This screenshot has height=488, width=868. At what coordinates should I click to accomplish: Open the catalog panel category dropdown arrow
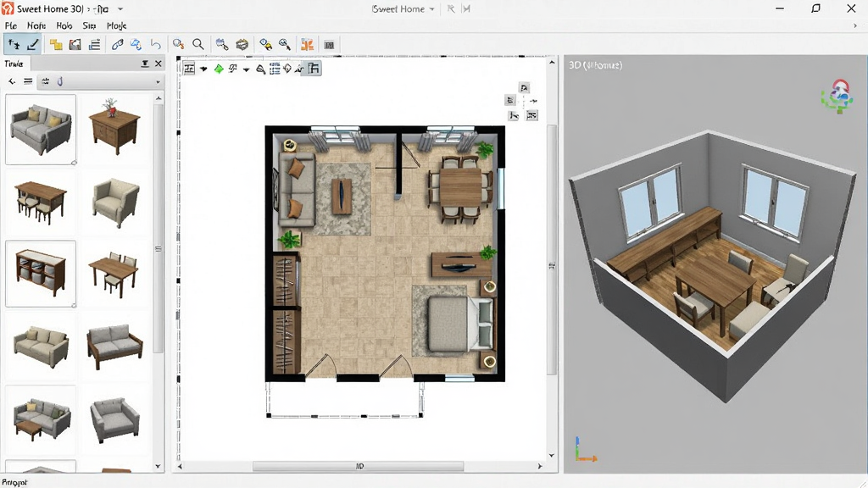159,82
